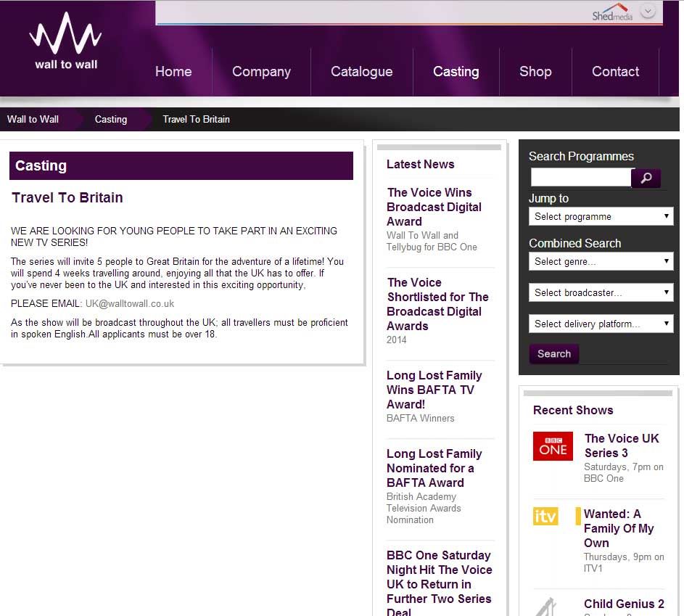Image resolution: width=684 pixels, height=616 pixels.
Task: Open The Voice UK Series 3 show
Action: (622, 445)
